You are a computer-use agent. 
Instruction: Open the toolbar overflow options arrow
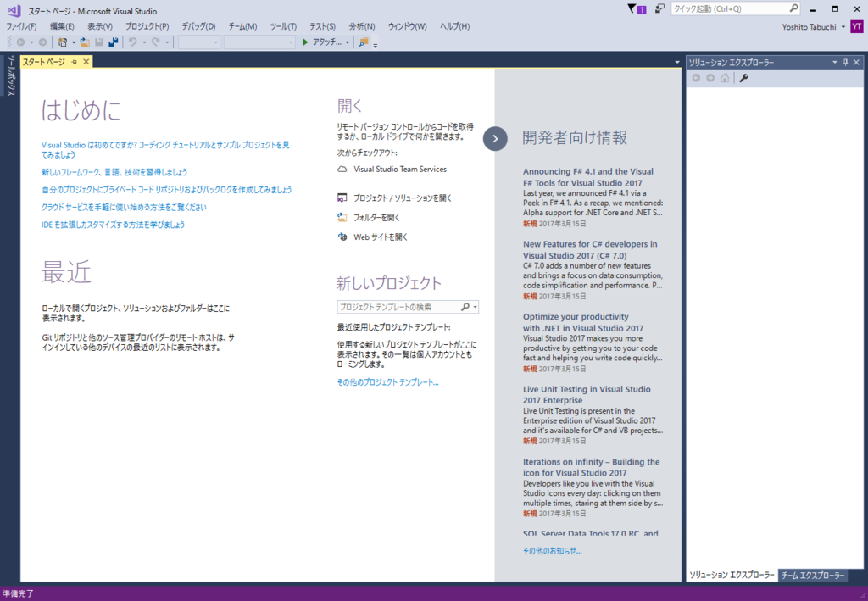(376, 45)
